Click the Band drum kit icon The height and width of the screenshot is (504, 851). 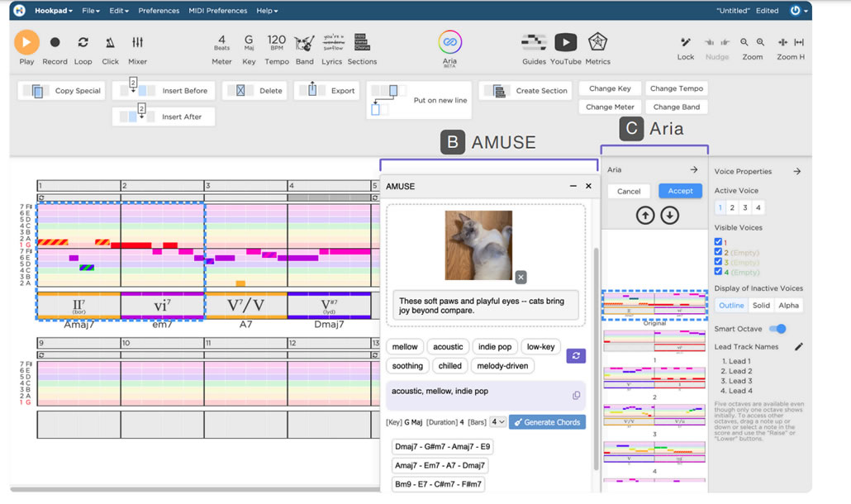point(305,43)
